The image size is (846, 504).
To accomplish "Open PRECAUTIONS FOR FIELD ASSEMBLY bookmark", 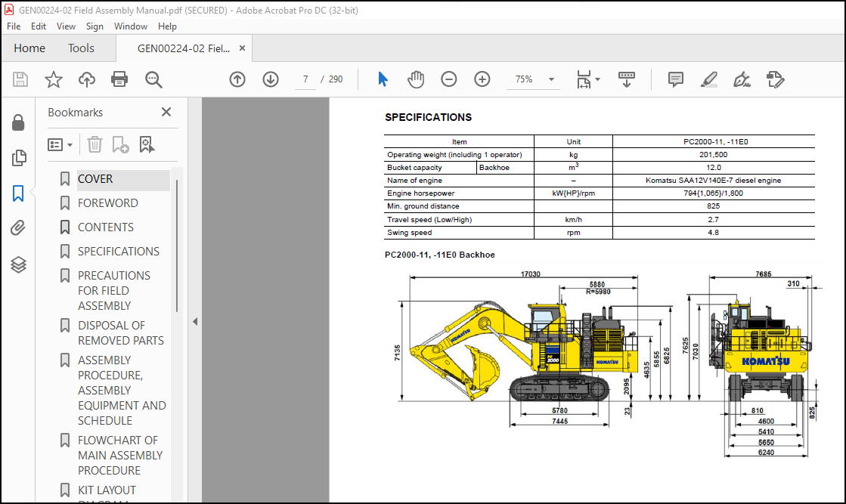I will [x=114, y=291].
